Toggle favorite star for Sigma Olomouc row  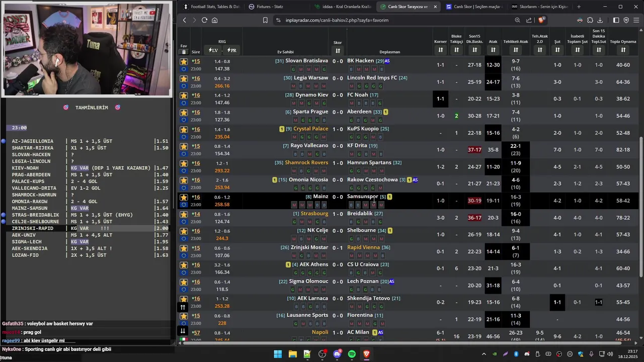184,282
